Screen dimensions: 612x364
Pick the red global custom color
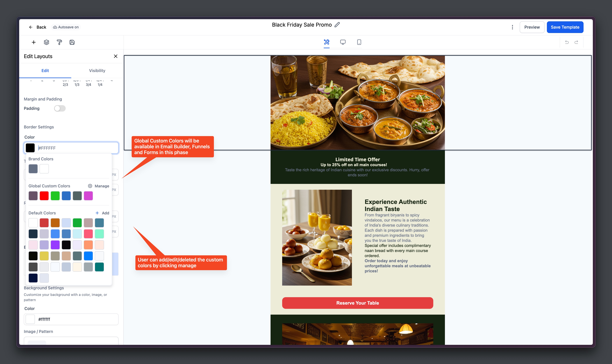(x=44, y=196)
